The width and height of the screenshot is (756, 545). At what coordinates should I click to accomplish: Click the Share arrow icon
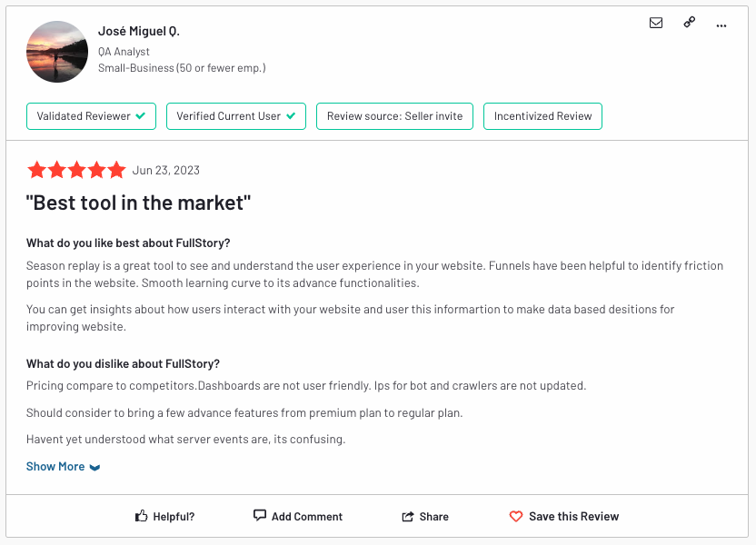408,517
